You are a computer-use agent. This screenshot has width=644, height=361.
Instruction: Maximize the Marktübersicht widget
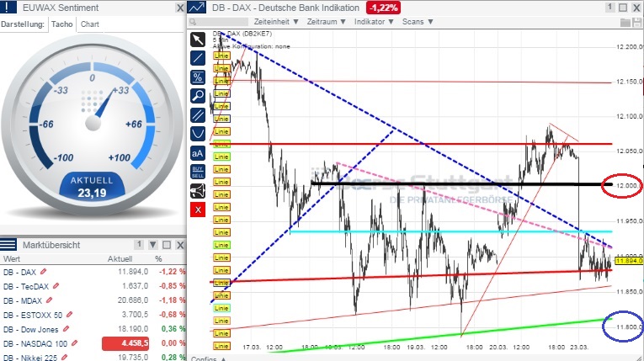[x=167, y=245]
